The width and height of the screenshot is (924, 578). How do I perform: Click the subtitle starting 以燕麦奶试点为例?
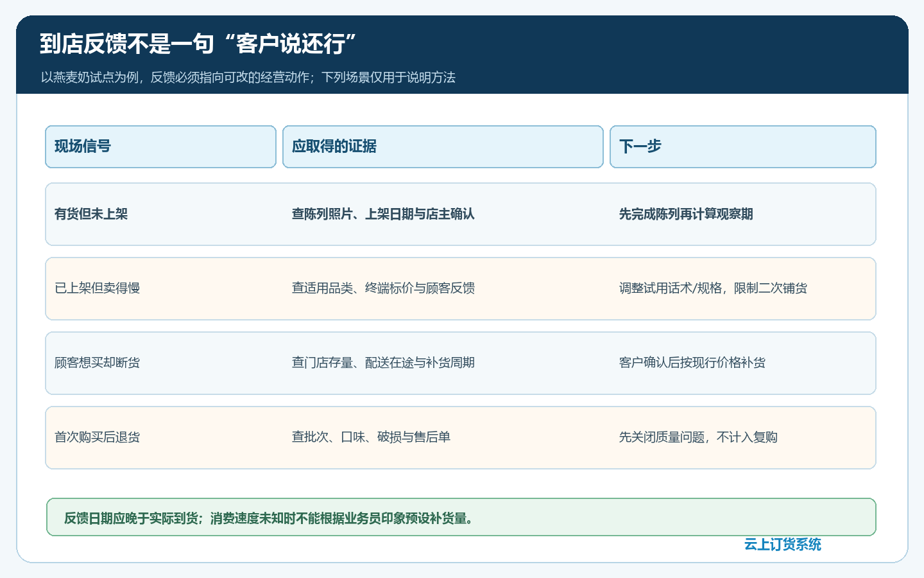point(248,78)
